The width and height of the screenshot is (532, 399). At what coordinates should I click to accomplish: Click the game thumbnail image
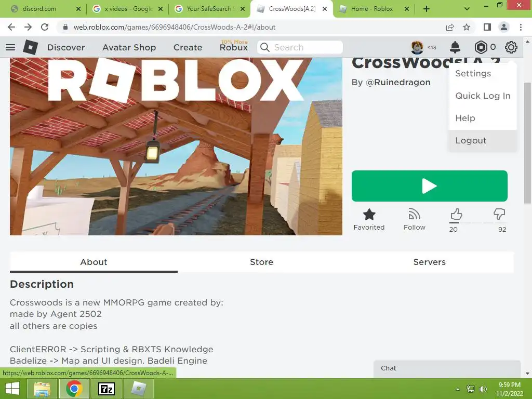(x=176, y=146)
